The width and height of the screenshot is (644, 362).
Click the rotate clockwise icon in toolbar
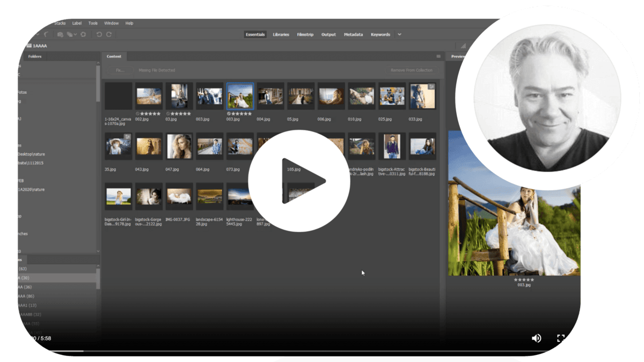(x=109, y=34)
